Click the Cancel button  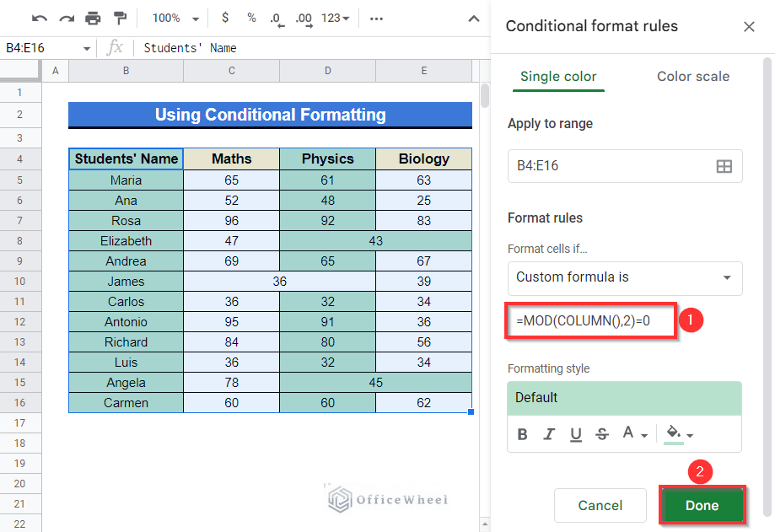coord(600,505)
